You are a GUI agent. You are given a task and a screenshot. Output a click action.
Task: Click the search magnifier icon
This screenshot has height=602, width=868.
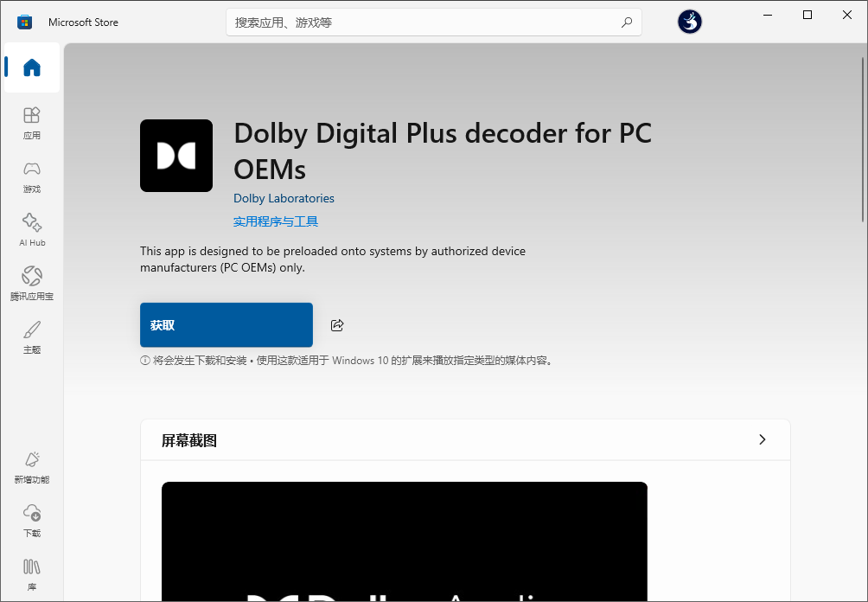point(627,22)
